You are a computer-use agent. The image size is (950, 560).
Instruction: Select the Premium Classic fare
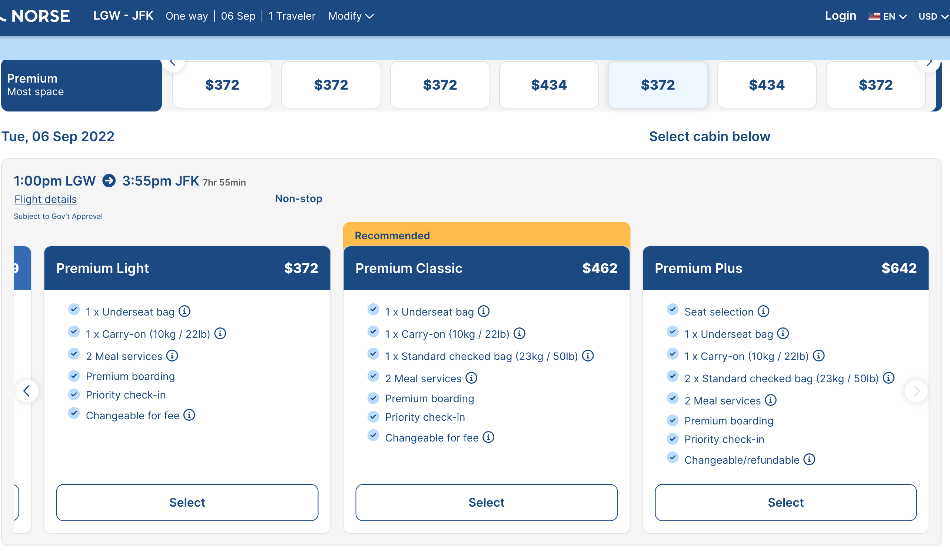click(486, 502)
